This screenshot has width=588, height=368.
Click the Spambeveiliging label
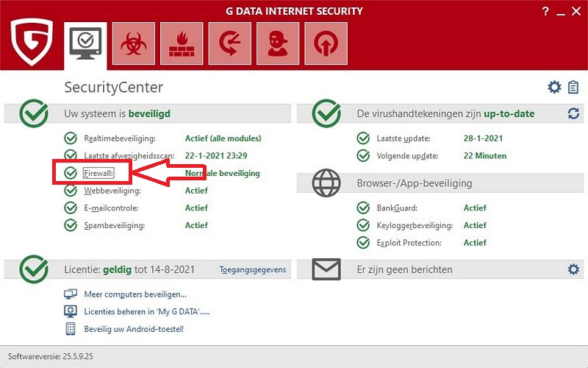(x=115, y=226)
